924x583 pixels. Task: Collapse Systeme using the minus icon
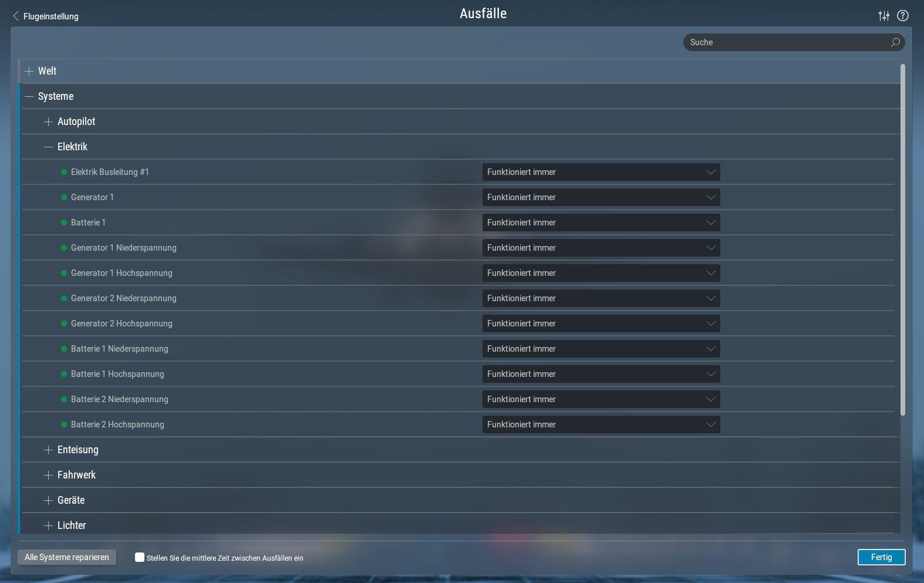(29, 96)
